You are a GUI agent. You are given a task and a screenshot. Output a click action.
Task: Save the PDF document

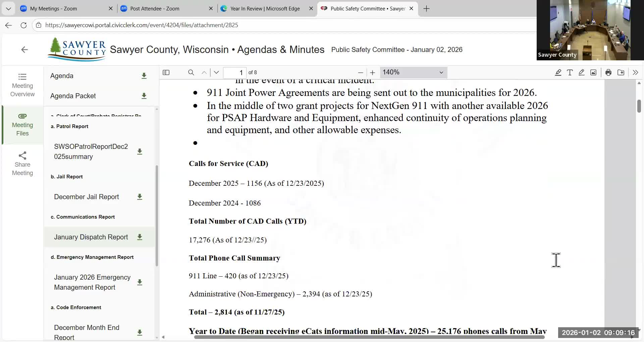click(621, 72)
